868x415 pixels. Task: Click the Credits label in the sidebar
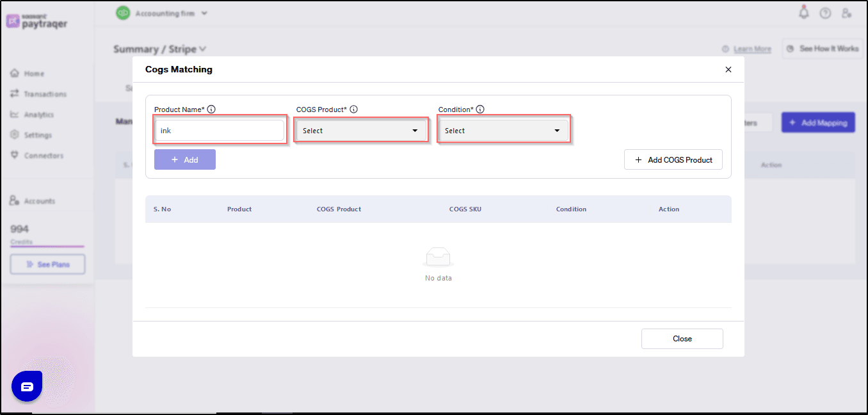coord(21,242)
